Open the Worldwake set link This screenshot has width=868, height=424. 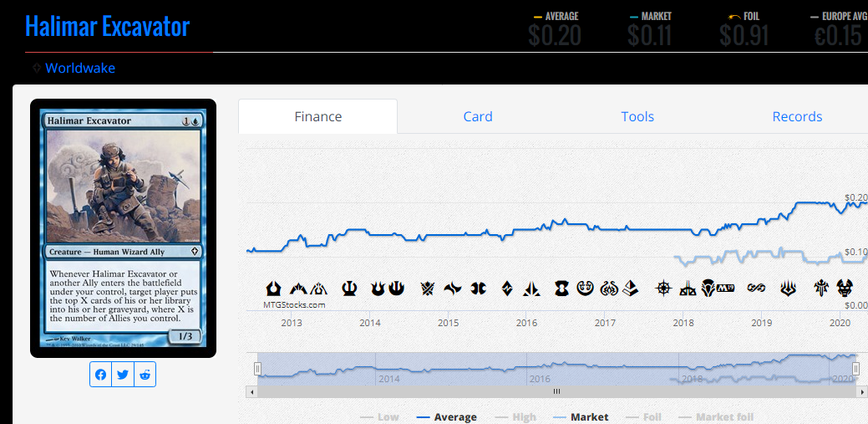coord(80,69)
